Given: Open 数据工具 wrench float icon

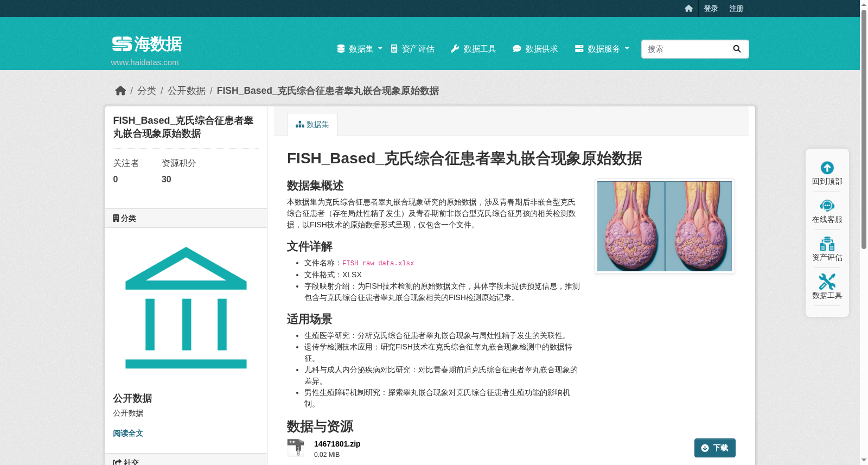Looking at the screenshot, I should 827,282.
